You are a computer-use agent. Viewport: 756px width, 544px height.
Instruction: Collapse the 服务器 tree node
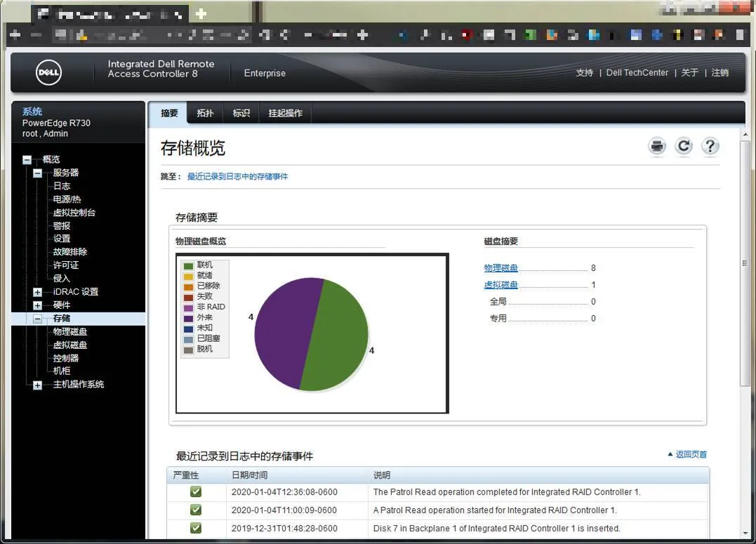tap(38, 173)
